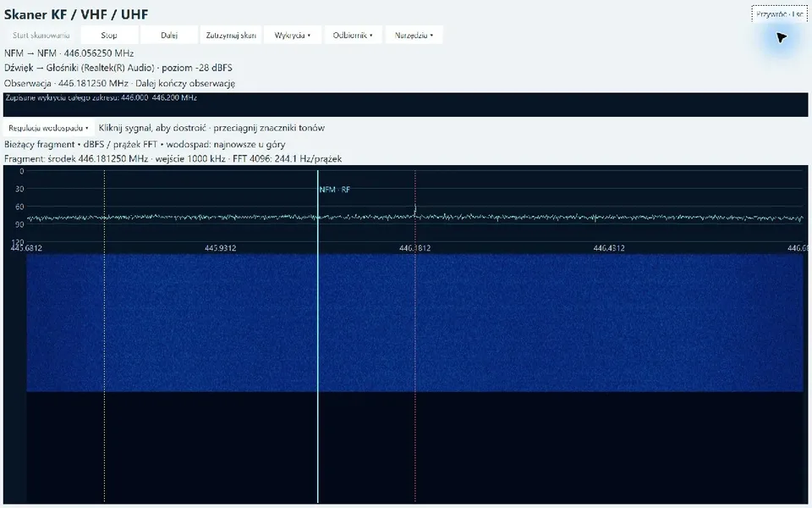812x508 pixels.
Task: Click the pink dotted center marker line
Action: coord(414,337)
